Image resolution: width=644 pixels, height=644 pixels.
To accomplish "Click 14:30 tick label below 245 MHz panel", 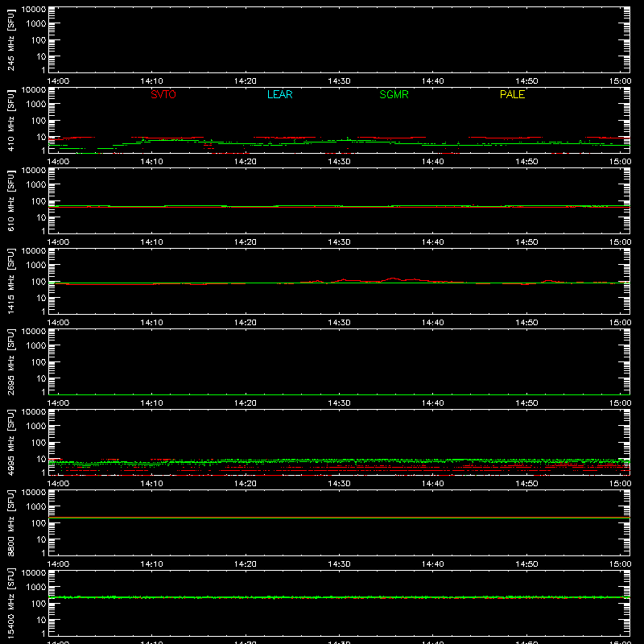I will point(339,81).
